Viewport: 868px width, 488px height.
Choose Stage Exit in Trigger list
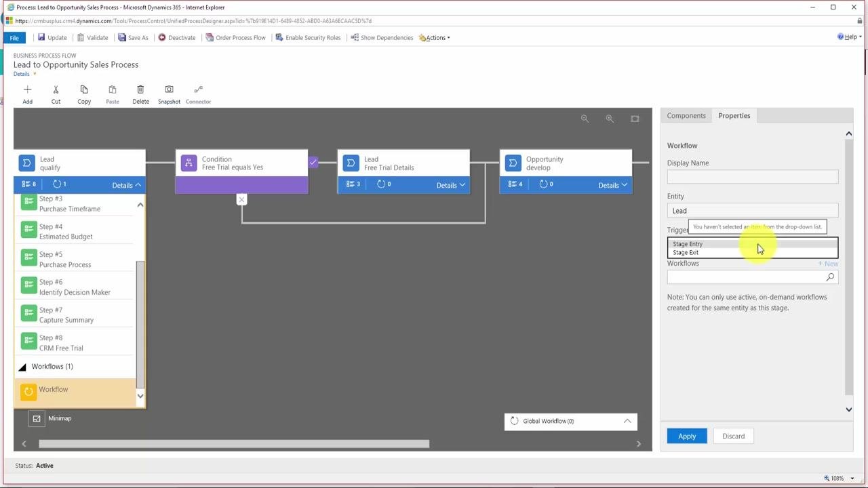[x=753, y=252]
